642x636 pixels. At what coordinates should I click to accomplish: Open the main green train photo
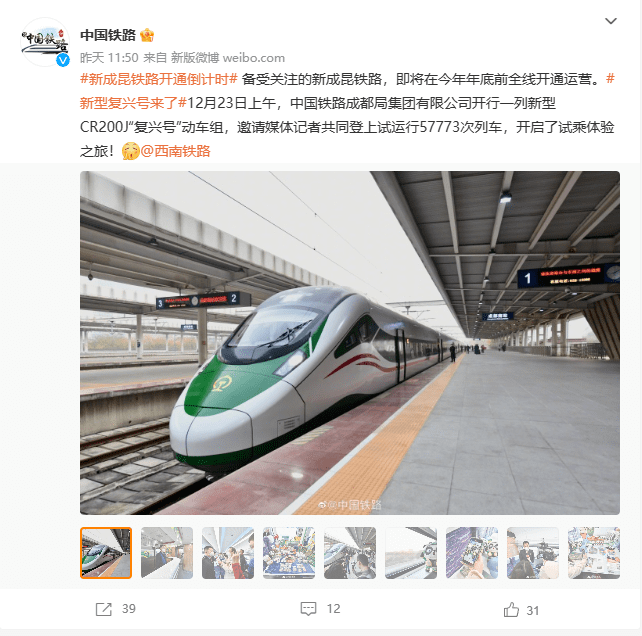click(x=350, y=343)
